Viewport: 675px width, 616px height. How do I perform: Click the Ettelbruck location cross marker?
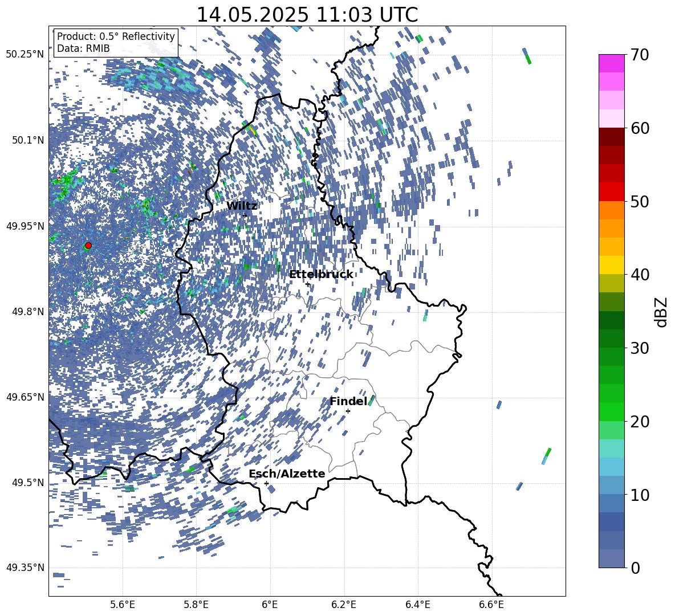click(x=307, y=284)
